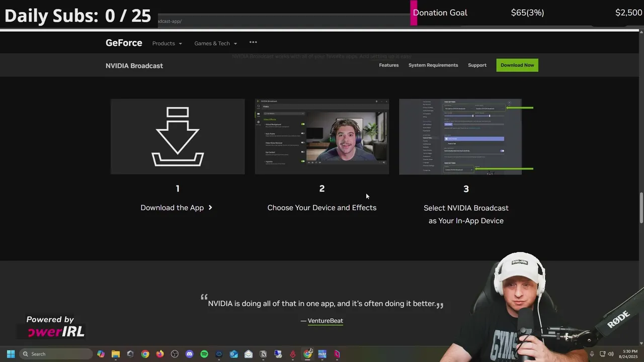The width and height of the screenshot is (644, 362).
Task: Open the System Requirements tab
Action: [433, 65]
